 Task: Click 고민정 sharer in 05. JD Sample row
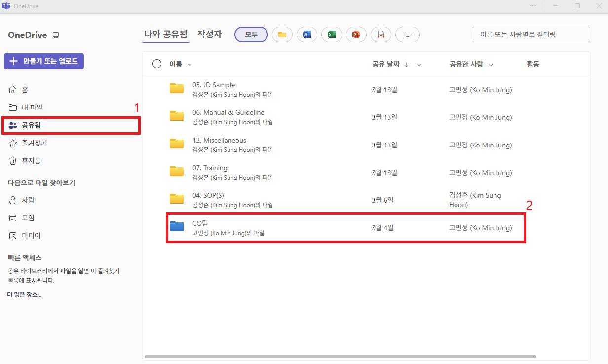480,90
